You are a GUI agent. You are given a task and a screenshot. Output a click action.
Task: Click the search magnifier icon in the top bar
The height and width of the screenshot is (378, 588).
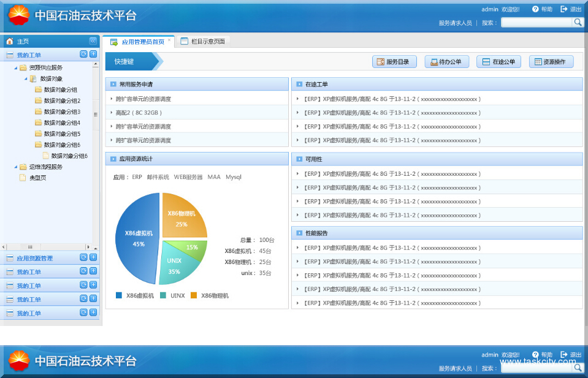pos(577,22)
